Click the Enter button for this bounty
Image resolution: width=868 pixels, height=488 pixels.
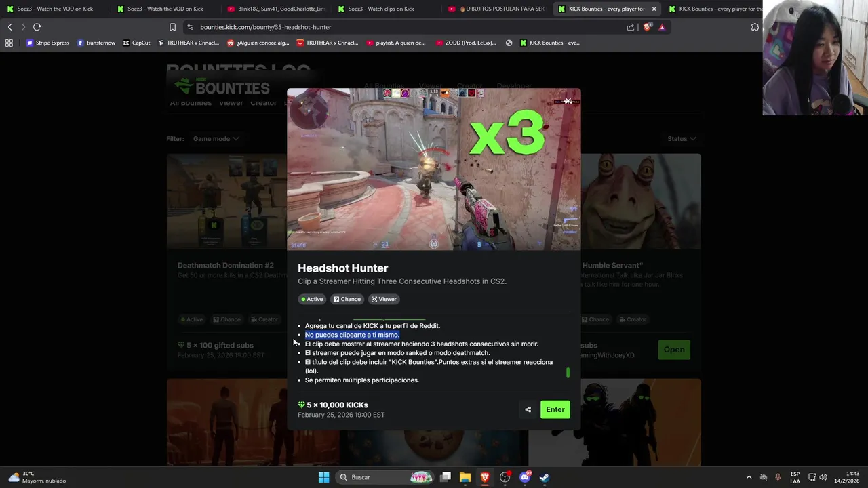(x=555, y=409)
